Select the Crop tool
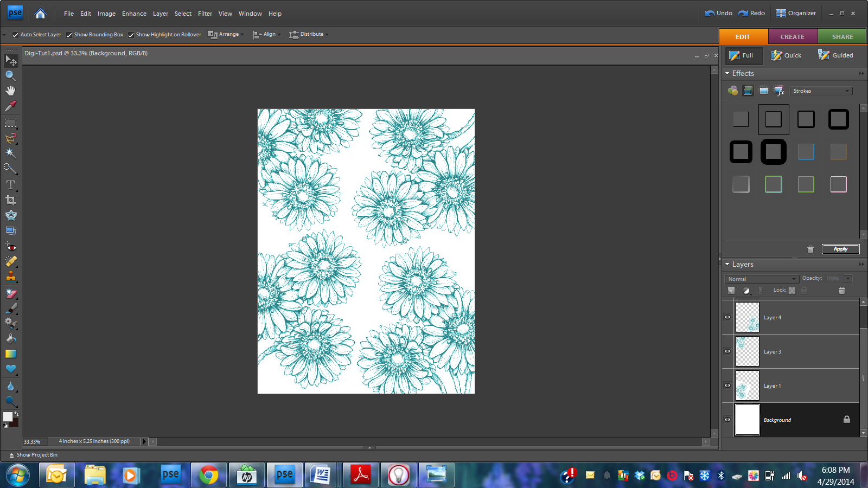868x488 pixels. 10,200
